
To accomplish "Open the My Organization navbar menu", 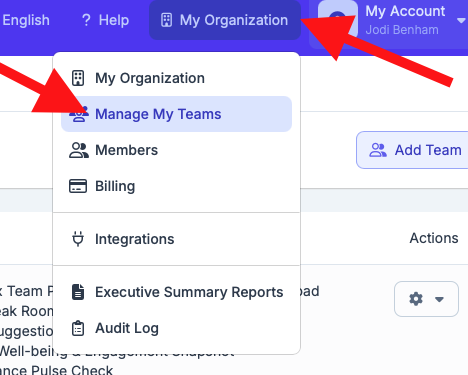I will coord(225,20).
